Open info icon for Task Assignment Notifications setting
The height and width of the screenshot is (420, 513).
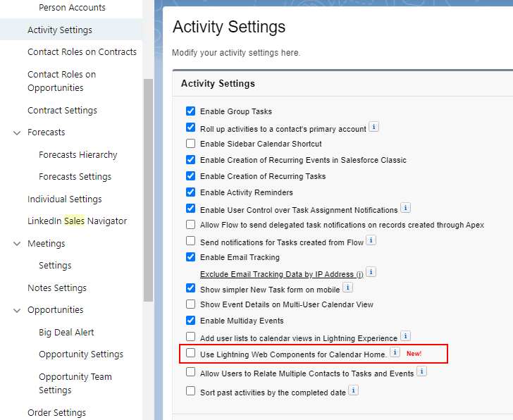click(x=405, y=208)
